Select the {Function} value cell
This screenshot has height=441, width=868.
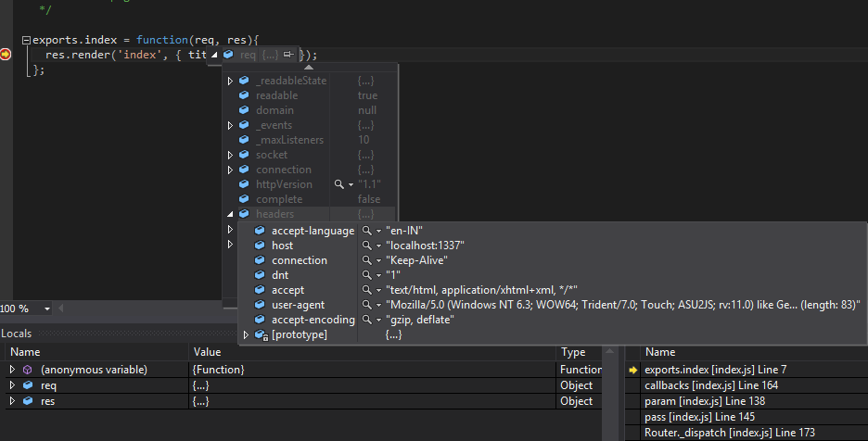click(372, 370)
